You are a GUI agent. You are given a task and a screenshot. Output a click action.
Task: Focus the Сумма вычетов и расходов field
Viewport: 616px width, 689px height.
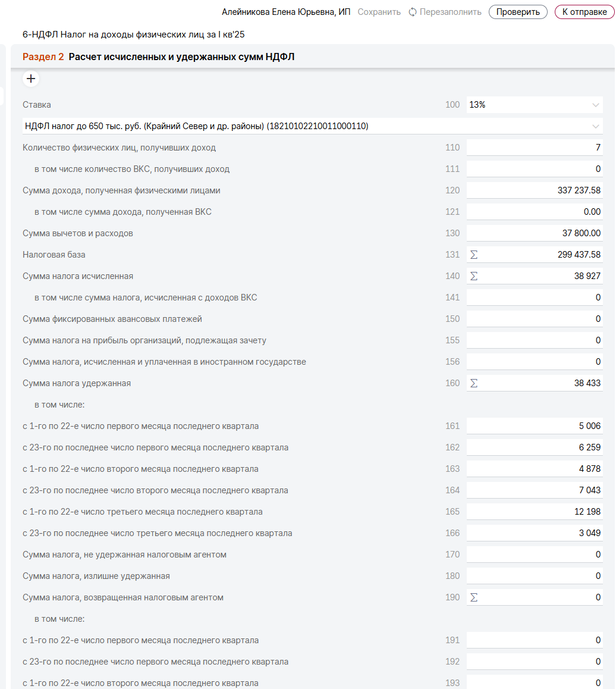coord(535,233)
